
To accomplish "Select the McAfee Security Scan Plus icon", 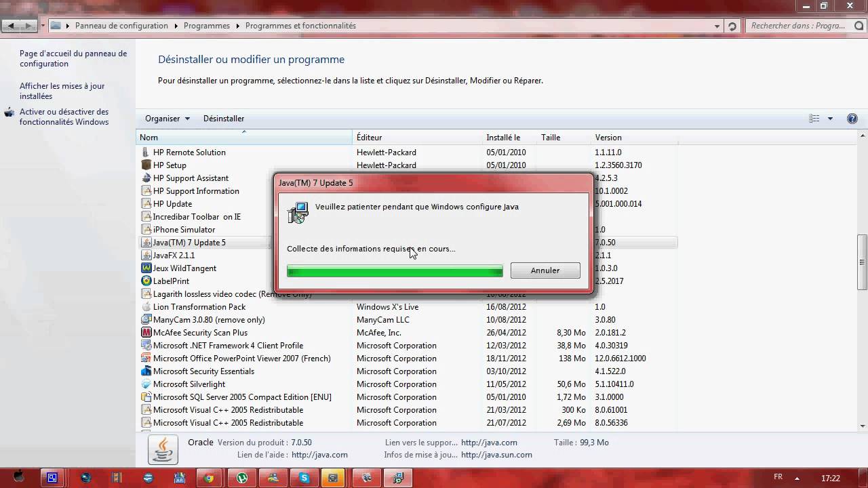I will coord(146,333).
